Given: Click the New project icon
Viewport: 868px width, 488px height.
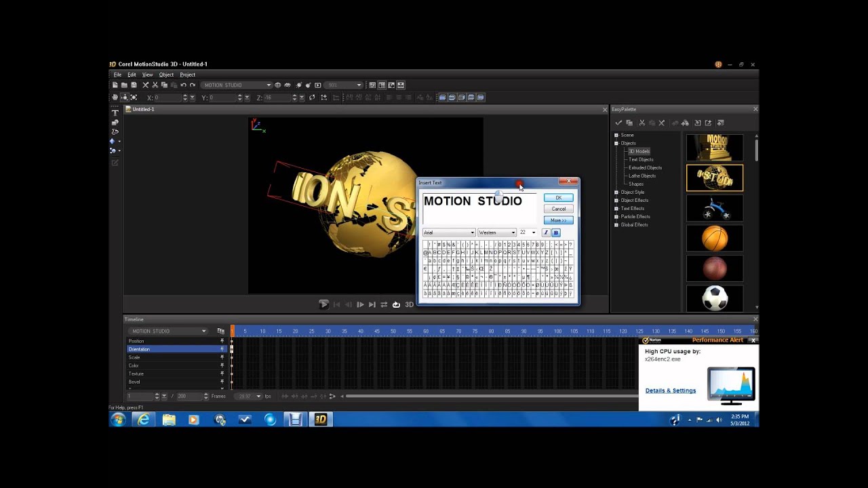Looking at the screenshot, I should tap(115, 85).
